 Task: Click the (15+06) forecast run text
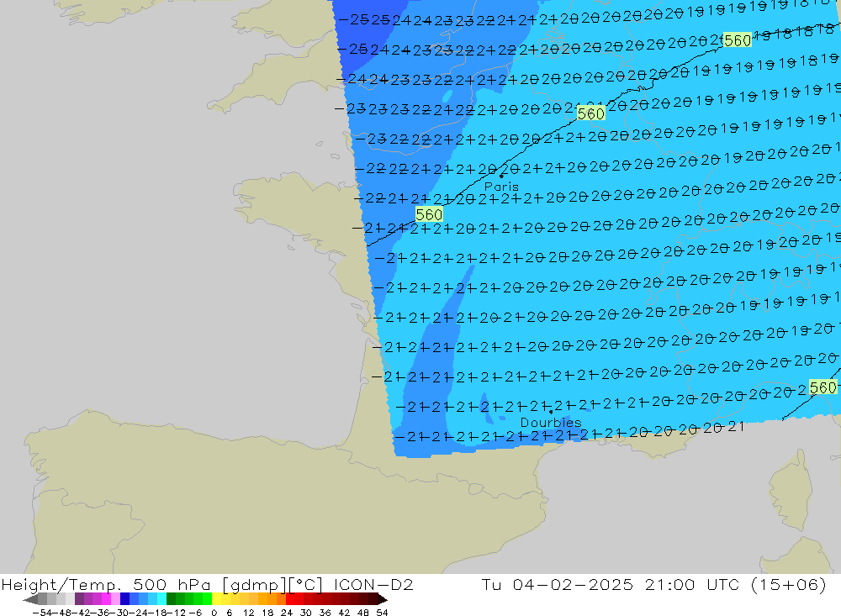pyautogui.click(x=789, y=584)
